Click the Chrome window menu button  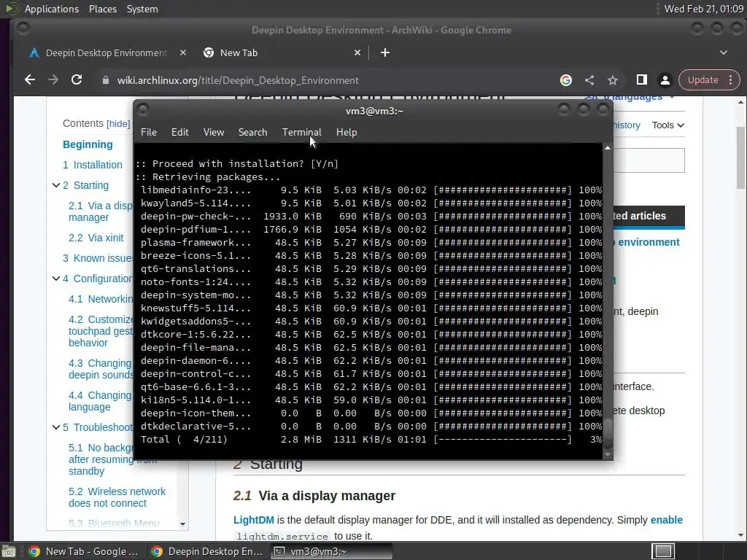tap(23, 29)
